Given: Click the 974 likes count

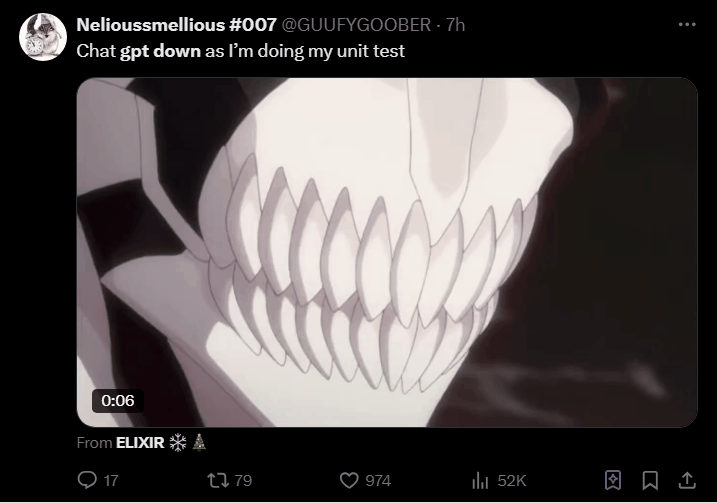Looking at the screenshot, I should pyautogui.click(x=378, y=481).
